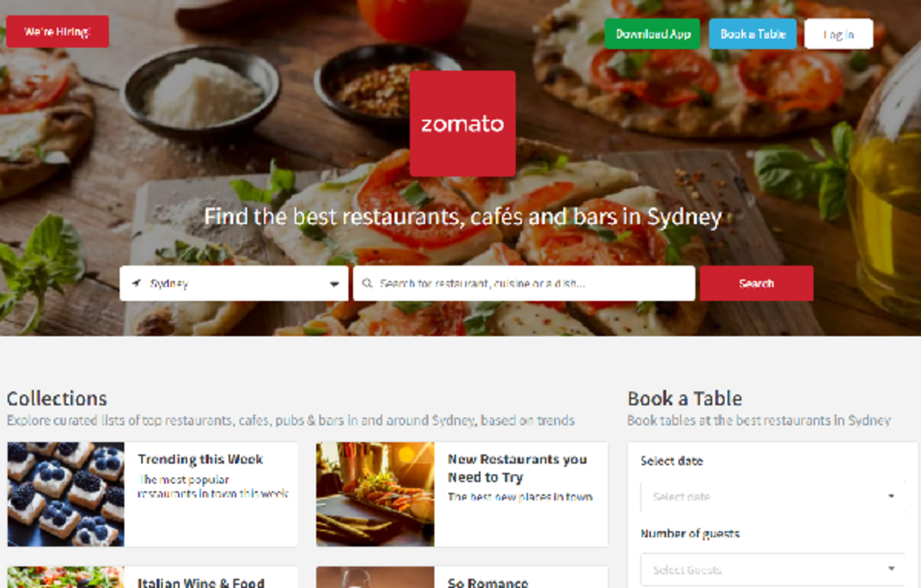Click the magnifier icon in search field
921x588 pixels.
click(367, 283)
